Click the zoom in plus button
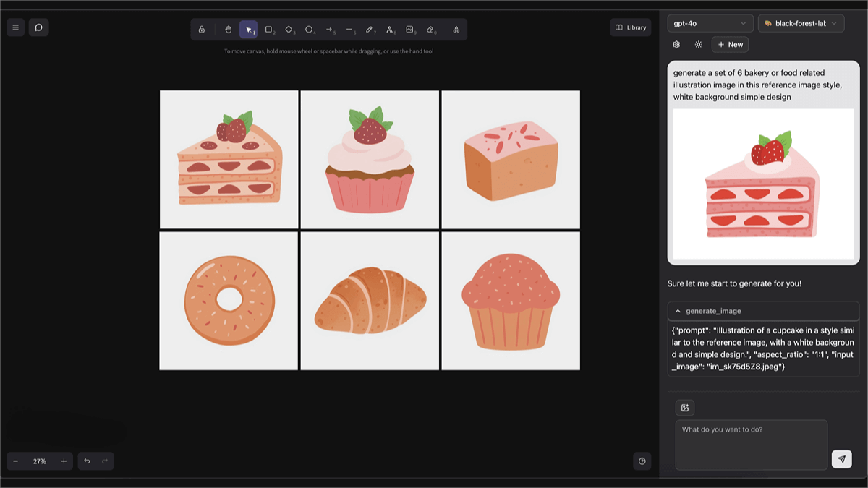The width and height of the screenshot is (868, 488). tap(64, 461)
